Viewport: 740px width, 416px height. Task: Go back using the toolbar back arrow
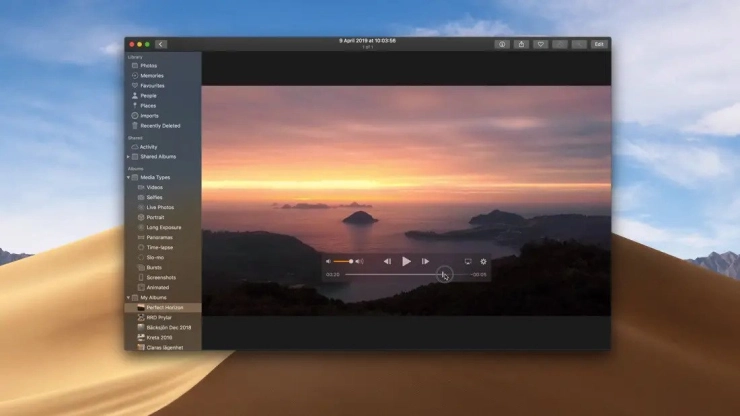click(x=161, y=44)
